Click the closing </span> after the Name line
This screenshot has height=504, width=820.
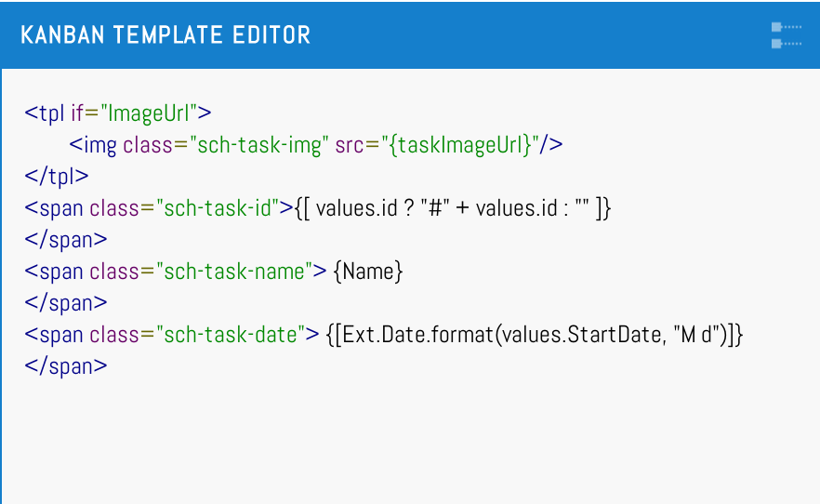[x=66, y=303]
